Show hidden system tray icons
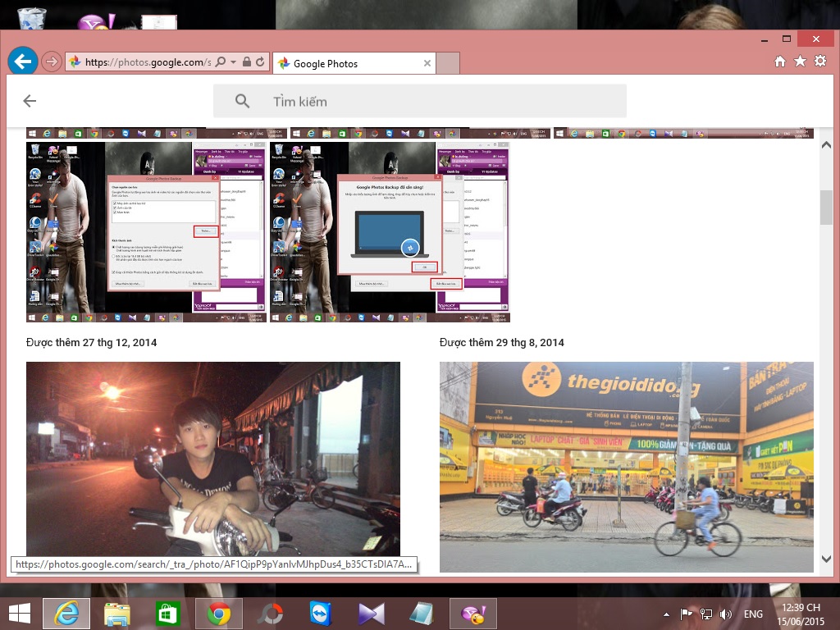Screen dimensions: 840x630 pyautogui.click(x=666, y=614)
